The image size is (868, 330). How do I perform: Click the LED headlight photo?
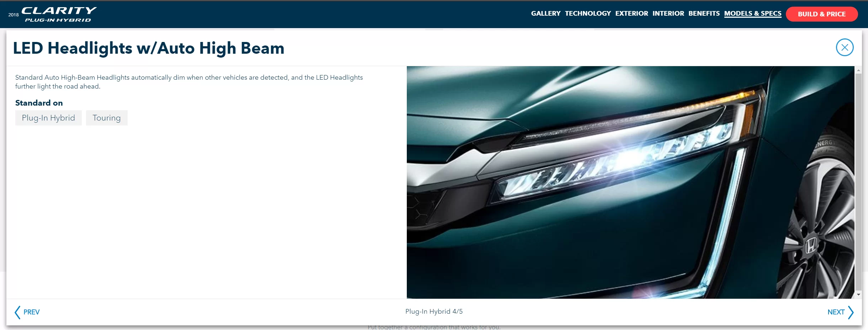[x=630, y=182]
